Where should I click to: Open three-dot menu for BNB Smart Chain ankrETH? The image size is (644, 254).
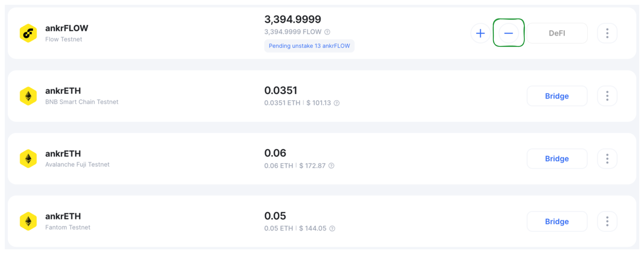tap(607, 96)
